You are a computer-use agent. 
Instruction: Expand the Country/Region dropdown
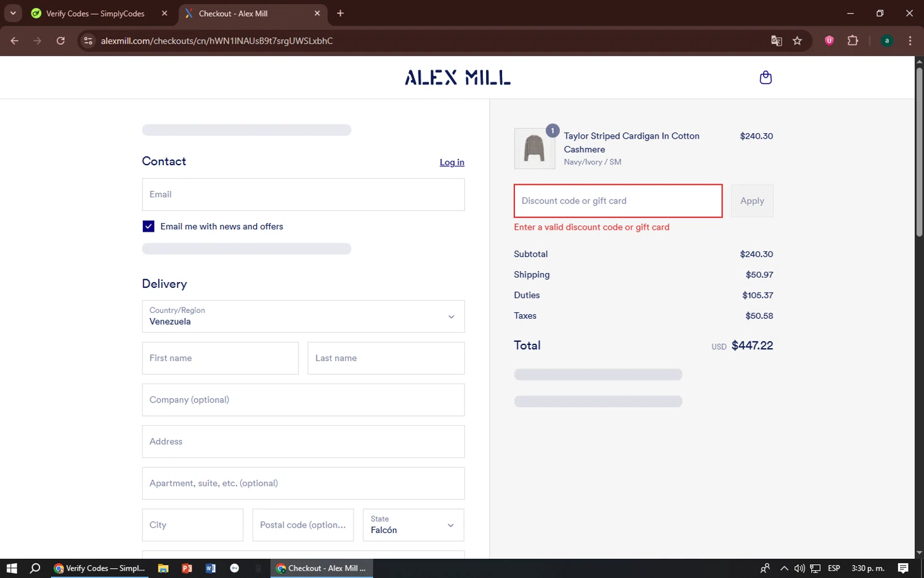(303, 316)
